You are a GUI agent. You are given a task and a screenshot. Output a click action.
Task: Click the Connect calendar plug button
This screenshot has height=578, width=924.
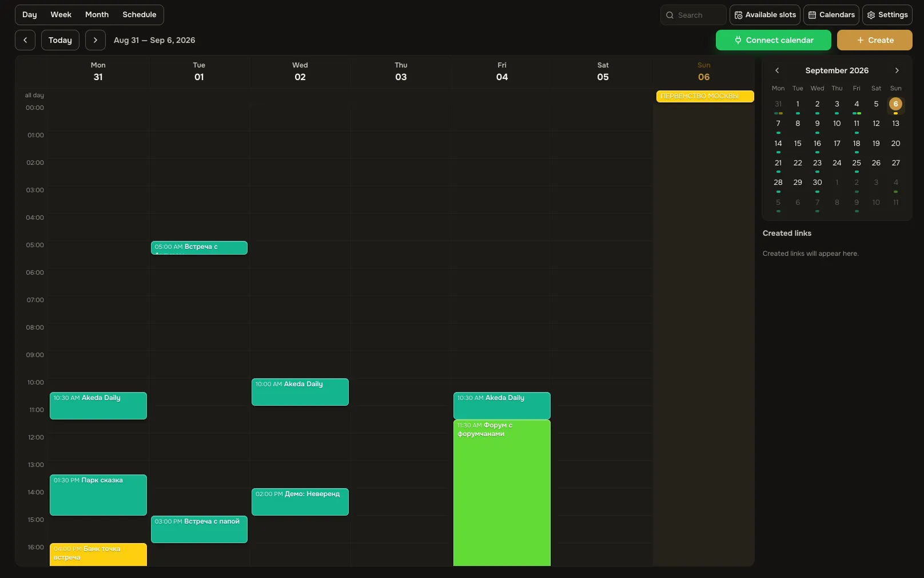(774, 40)
